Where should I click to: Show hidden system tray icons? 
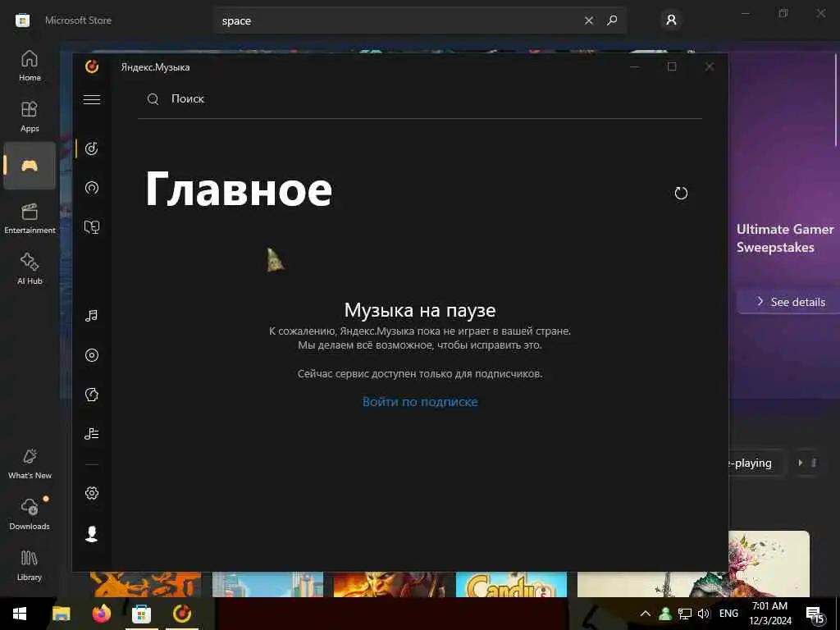[x=646, y=614]
